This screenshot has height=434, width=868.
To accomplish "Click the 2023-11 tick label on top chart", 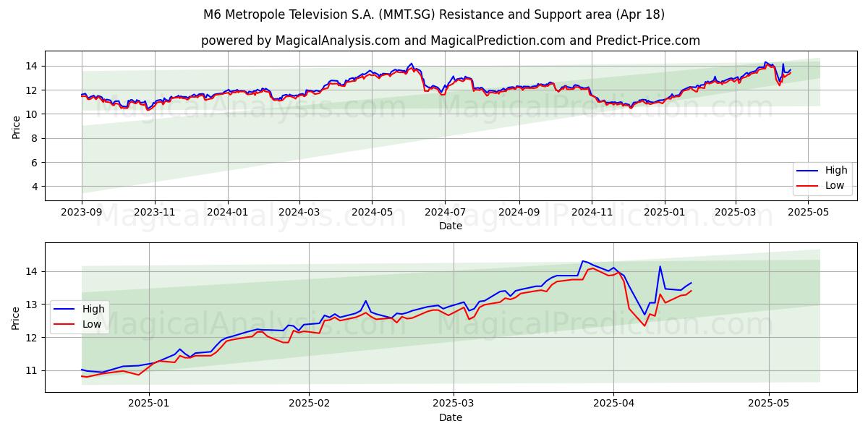I will pyautogui.click(x=155, y=213).
